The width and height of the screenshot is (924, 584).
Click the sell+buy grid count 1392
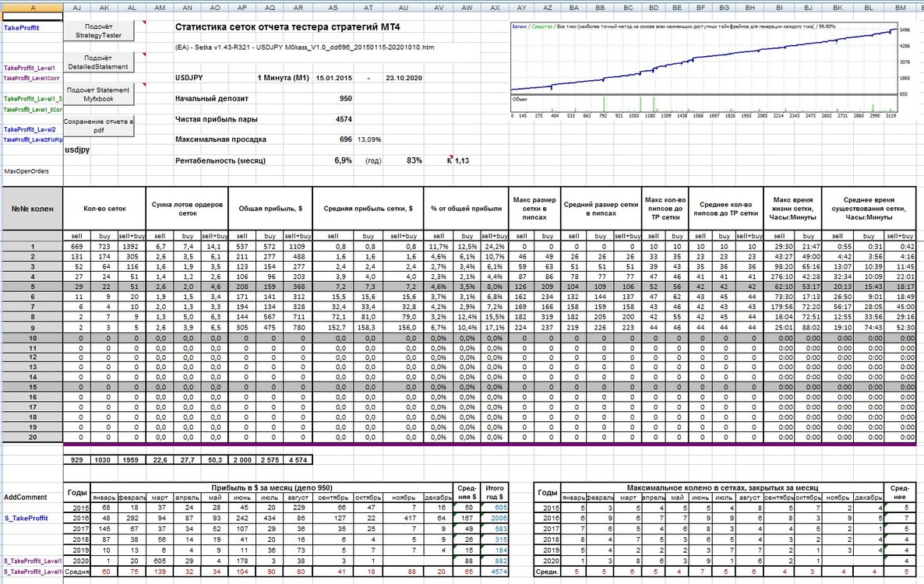132,247
